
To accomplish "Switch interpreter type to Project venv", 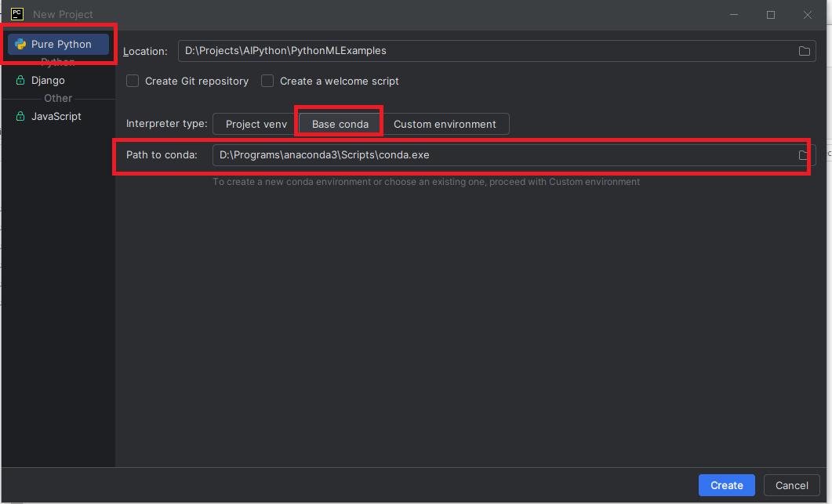I will click(x=255, y=124).
